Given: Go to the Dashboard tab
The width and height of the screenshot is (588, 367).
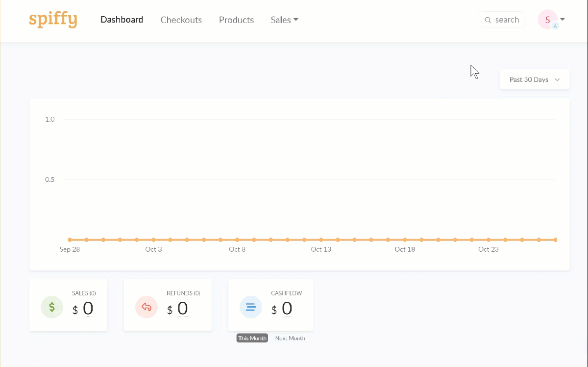Looking at the screenshot, I should [122, 20].
